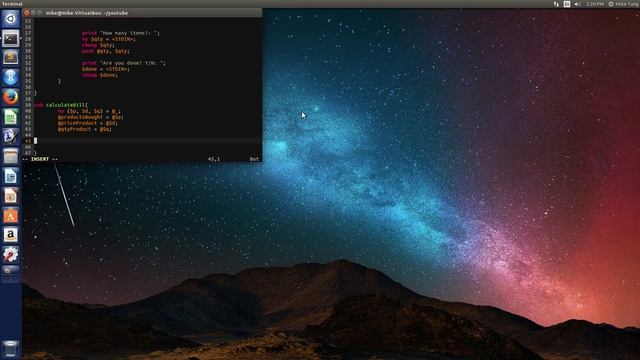This screenshot has width=640, height=360.
Task: Open the network indicator in top panel
Action: click(x=556, y=4)
